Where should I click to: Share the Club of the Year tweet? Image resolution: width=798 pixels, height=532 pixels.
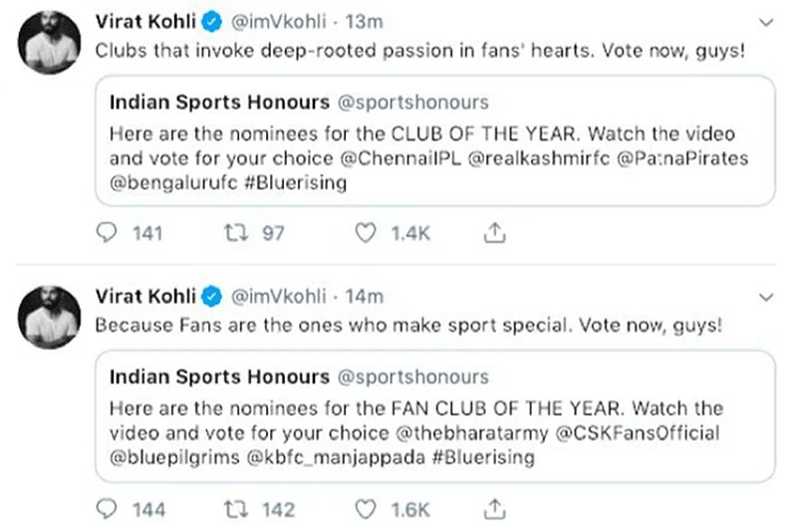pyautogui.click(x=492, y=233)
